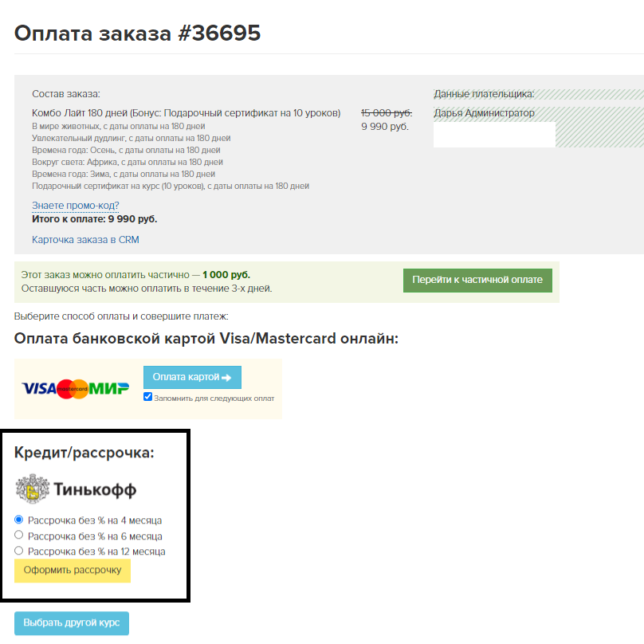Open Карточка заказа в CRM link
Screen dimensions: 644x644
pyautogui.click(x=85, y=239)
